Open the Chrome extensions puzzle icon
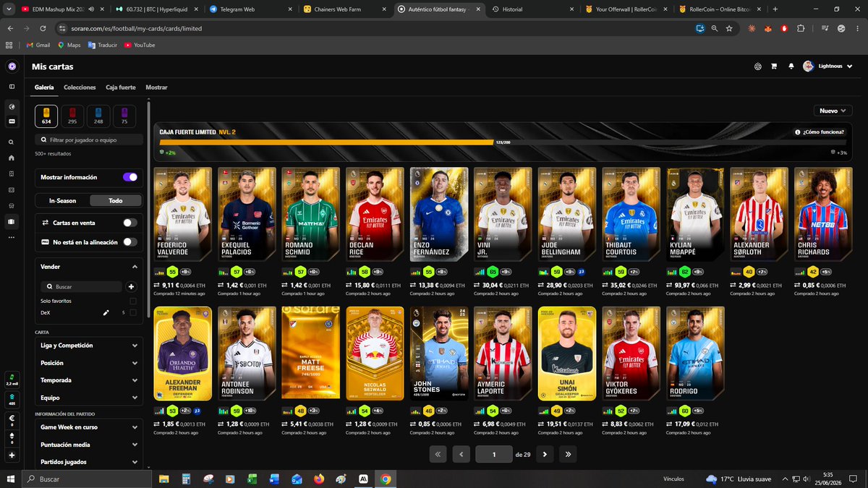This screenshot has width=868, height=488. pos(801,28)
